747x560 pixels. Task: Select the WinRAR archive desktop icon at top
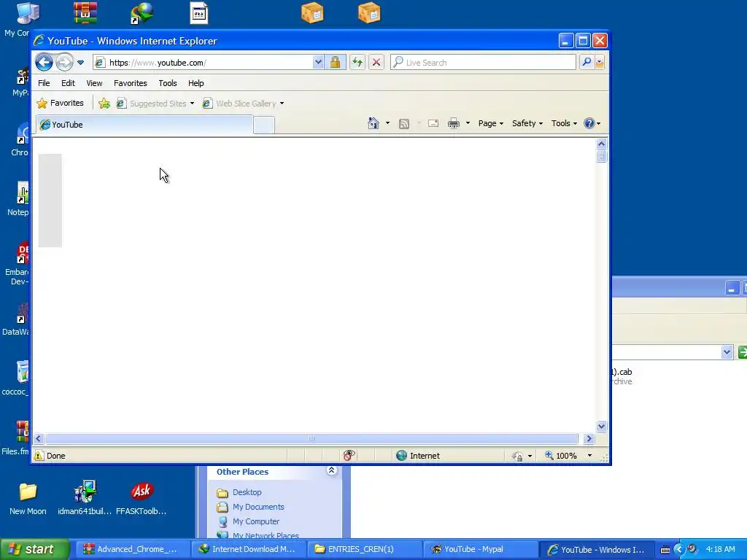click(x=85, y=13)
